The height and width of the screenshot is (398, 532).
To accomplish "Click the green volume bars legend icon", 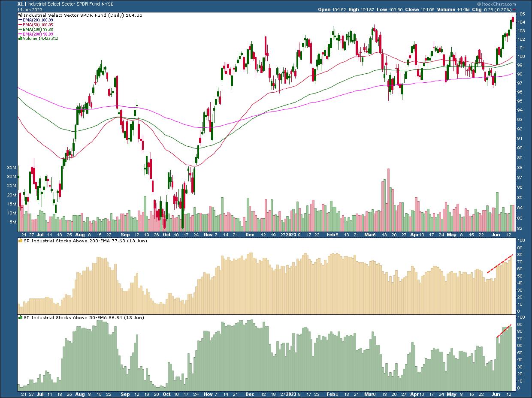I will tap(19, 38).
